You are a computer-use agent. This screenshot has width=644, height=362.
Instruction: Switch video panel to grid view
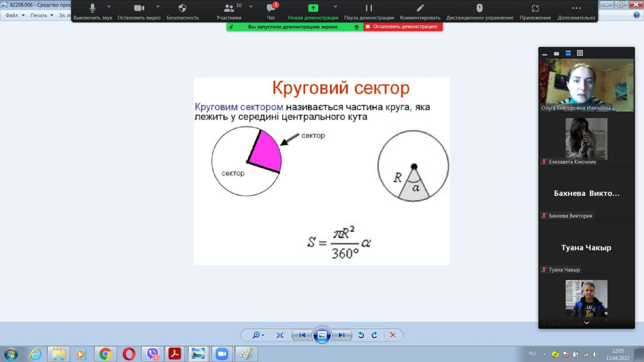(x=580, y=53)
